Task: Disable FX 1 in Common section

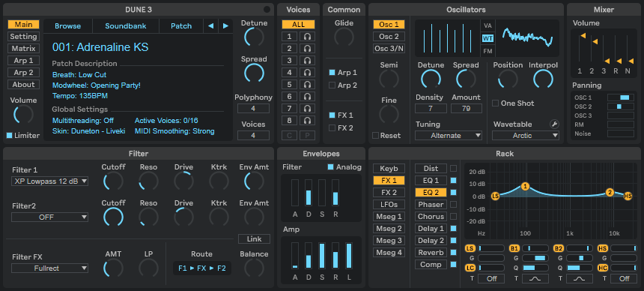Action: [332, 115]
